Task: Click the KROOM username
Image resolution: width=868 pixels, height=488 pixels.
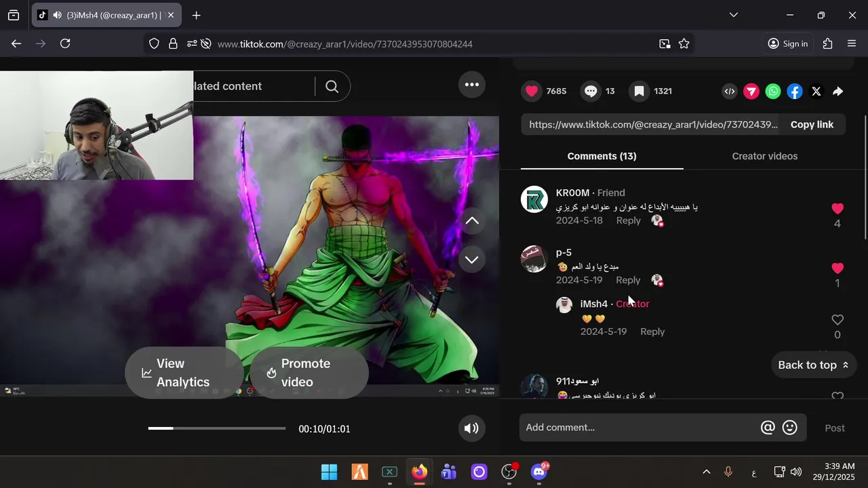Action: click(x=572, y=193)
